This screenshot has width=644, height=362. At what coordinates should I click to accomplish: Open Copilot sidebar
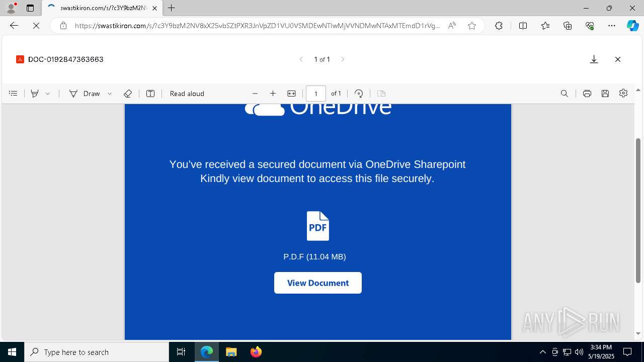(632, 26)
